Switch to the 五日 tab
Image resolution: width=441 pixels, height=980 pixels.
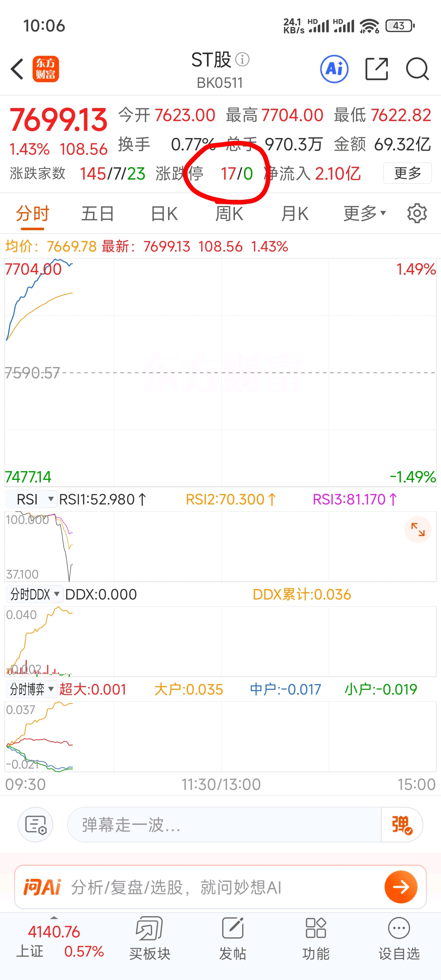pyautogui.click(x=97, y=214)
